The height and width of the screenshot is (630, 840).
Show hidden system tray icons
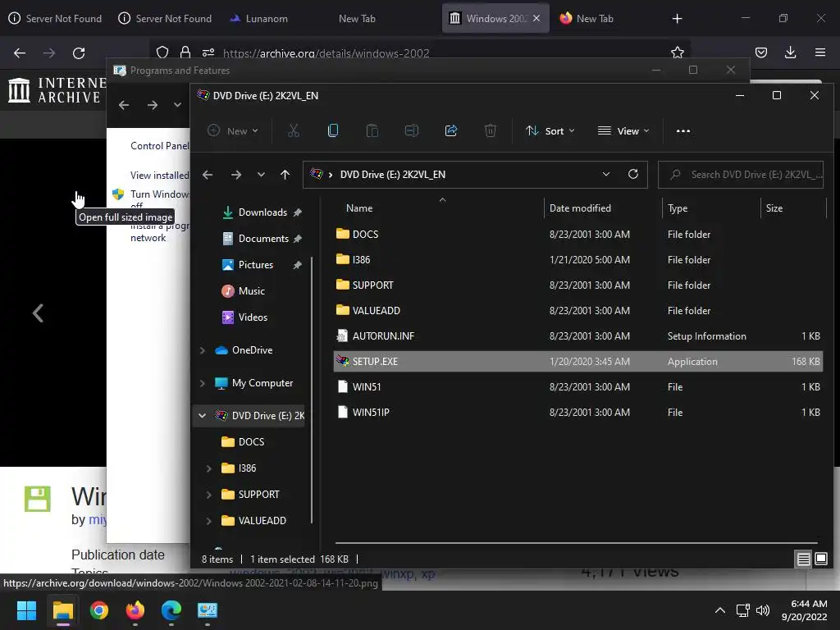click(720, 610)
